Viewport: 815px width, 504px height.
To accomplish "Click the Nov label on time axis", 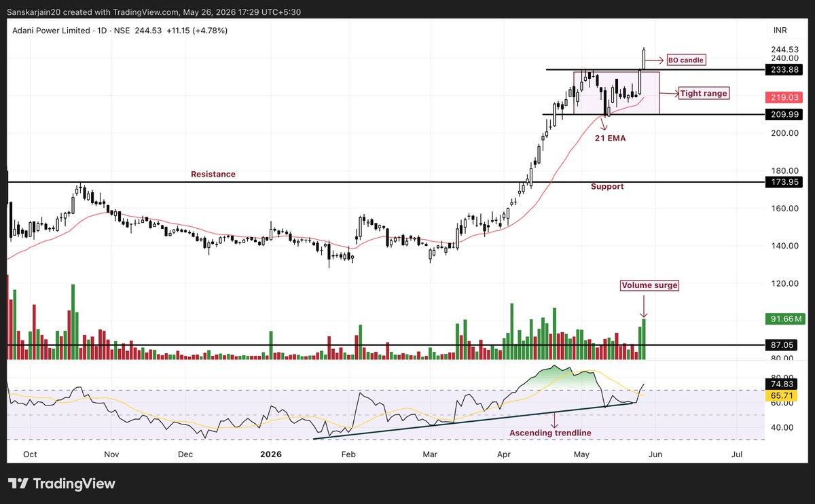I will [x=112, y=453].
